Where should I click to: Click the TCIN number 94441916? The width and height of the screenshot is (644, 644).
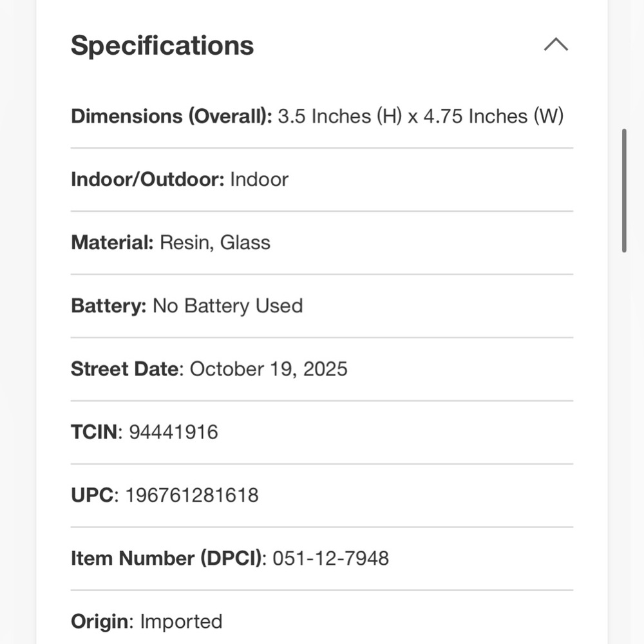pyautogui.click(x=173, y=431)
